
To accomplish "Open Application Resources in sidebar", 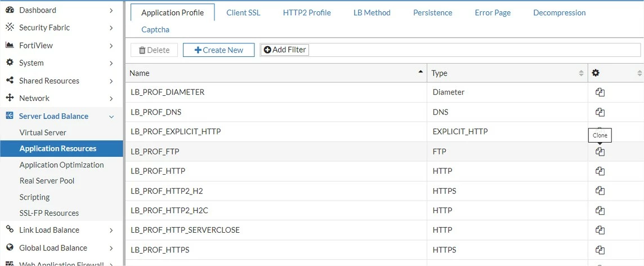I will 61,148.
